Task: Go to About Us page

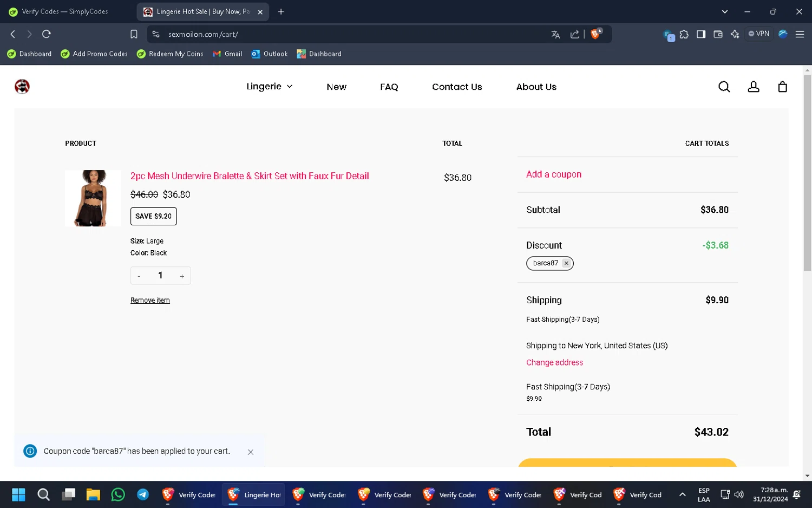Action: point(536,87)
